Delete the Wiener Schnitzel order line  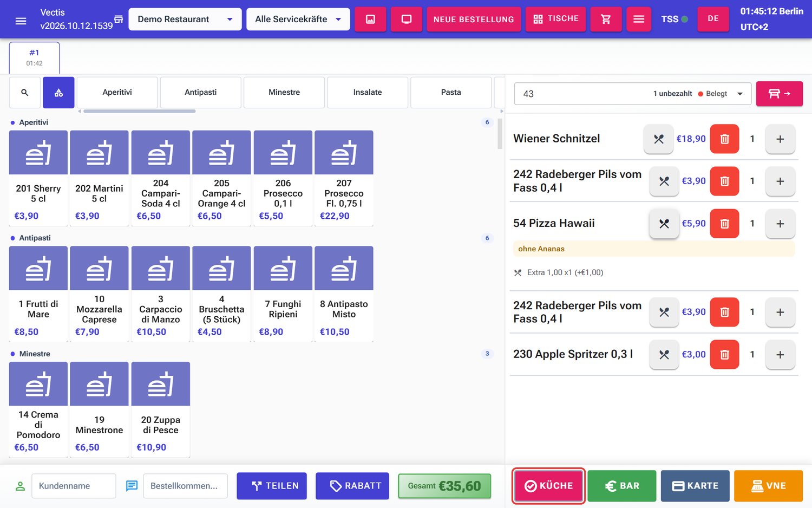724,139
